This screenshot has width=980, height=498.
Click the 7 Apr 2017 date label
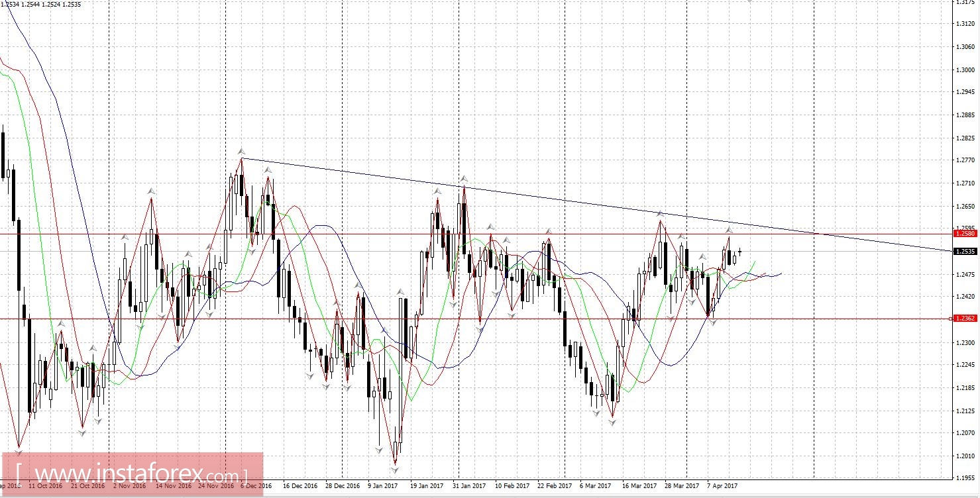click(722, 486)
